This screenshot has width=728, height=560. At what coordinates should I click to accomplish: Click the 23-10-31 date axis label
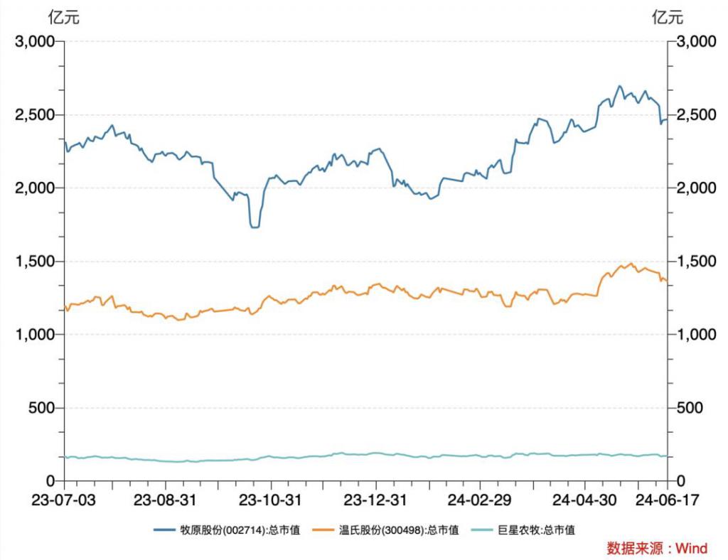point(270,500)
